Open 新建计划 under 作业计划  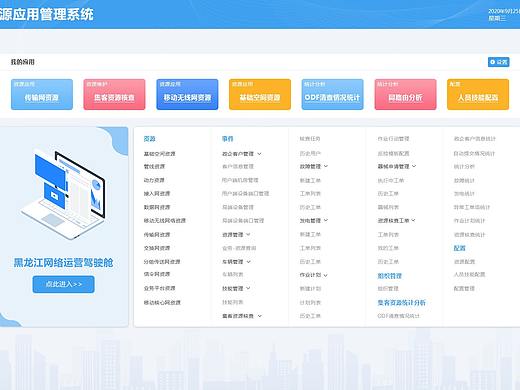(x=310, y=289)
